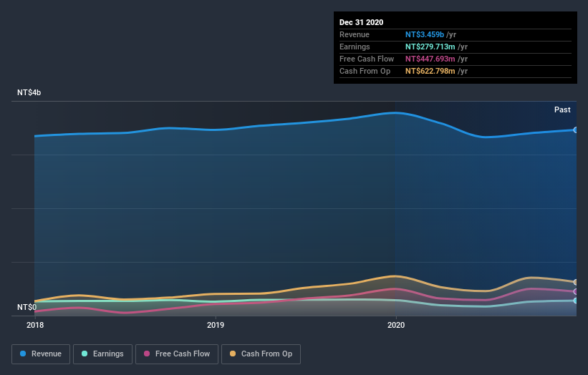Click the Free Cash Flow label in tooltip
Screen dimensions: 588x375
367,59
